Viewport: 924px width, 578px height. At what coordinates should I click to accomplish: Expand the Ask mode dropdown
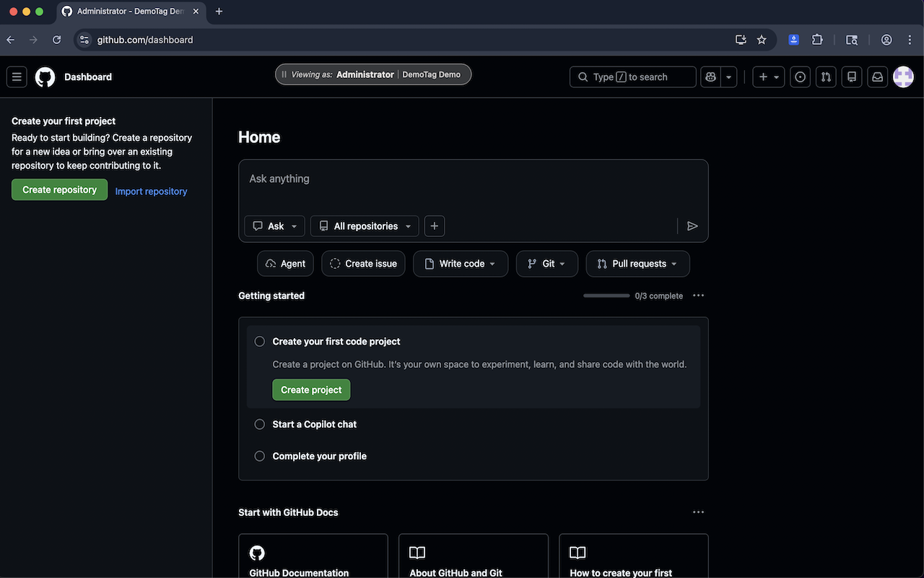275,226
